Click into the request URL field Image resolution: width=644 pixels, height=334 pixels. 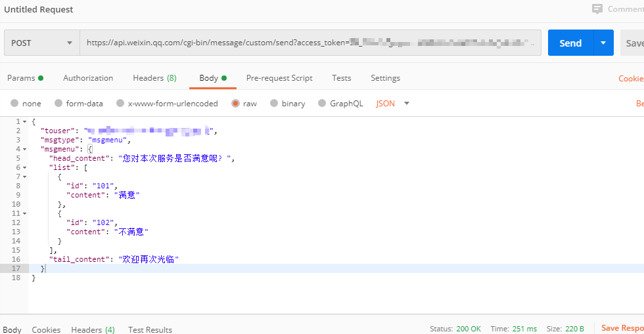pyautogui.click(x=310, y=43)
